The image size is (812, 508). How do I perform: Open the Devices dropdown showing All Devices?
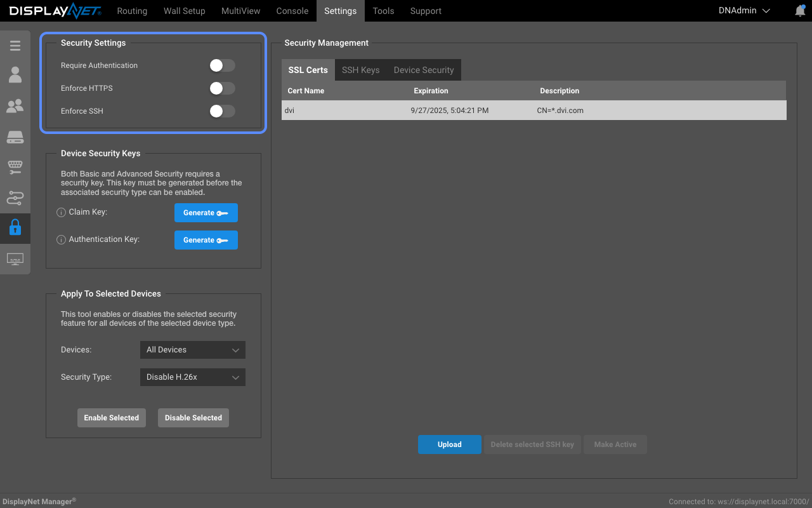click(192, 350)
